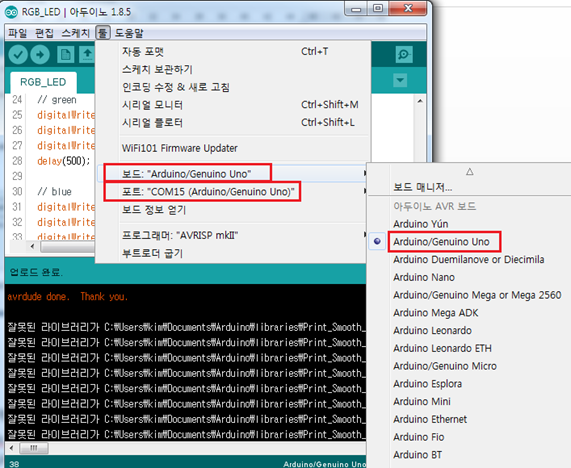The height and width of the screenshot is (468, 571).
Task: Click the 툴 menu
Action: pyautogui.click(x=103, y=33)
